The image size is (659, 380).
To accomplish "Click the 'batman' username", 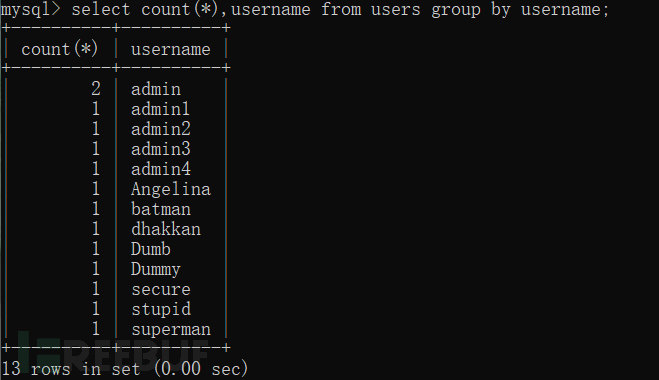I will coord(161,209).
